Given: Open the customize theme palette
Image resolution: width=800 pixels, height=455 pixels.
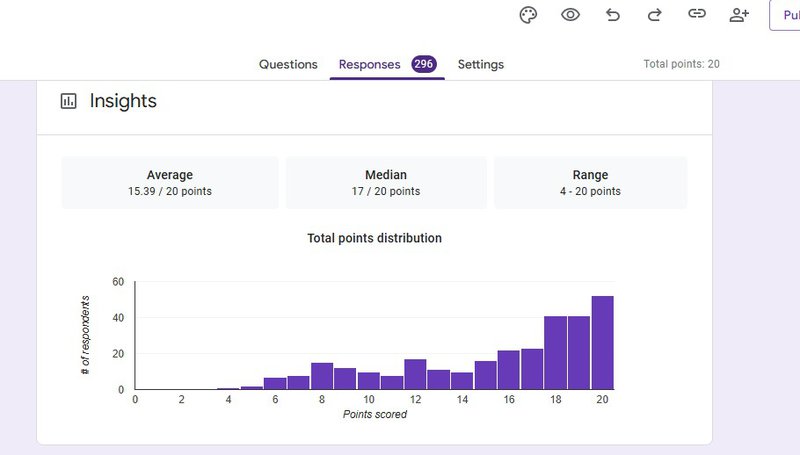Looking at the screenshot, I should click(529, 15).
